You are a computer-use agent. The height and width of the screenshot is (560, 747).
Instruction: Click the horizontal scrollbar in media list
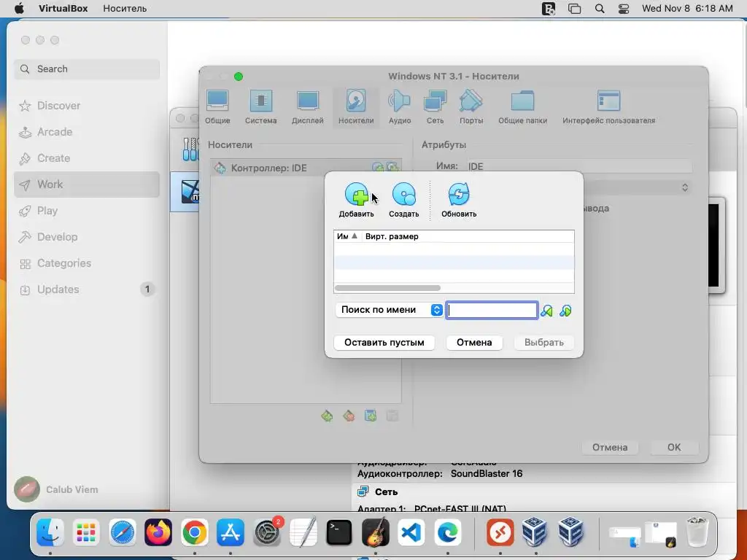click(387, 288)
